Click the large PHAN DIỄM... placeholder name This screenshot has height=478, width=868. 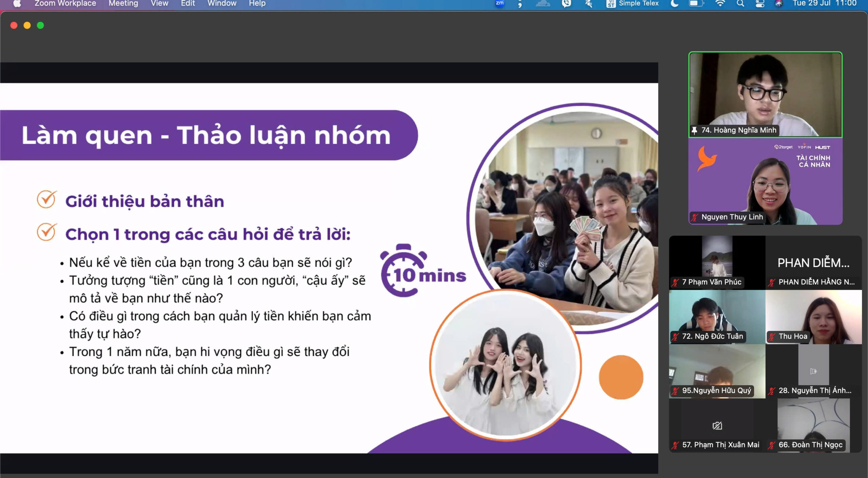pyautogui.click(x=813, y=263)
